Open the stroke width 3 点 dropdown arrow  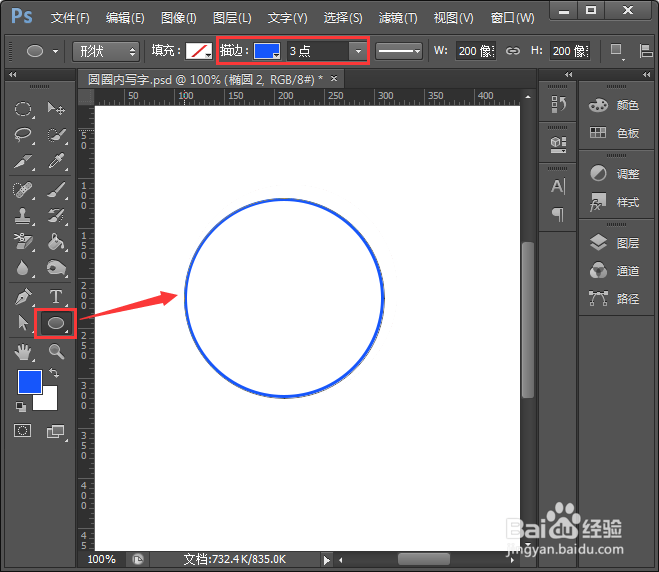pyautogui.click(x=358, y=51)
